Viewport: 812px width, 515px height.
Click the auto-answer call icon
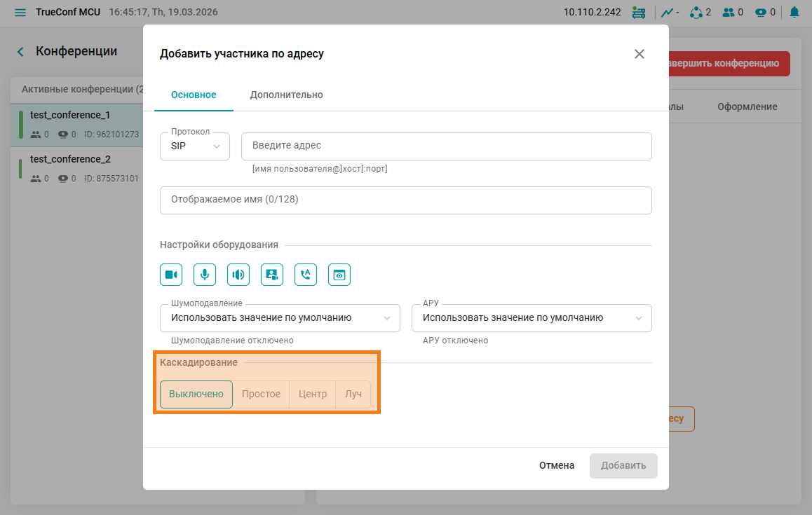(306, 275)
